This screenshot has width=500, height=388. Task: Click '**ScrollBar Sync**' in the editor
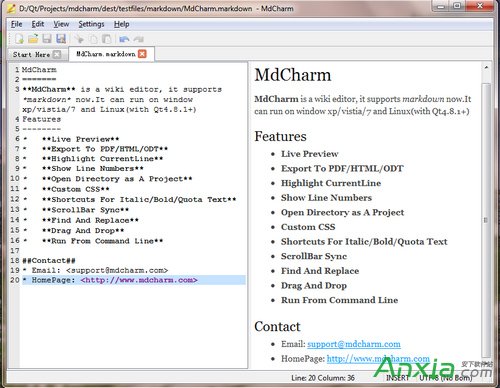coord(85,210)
